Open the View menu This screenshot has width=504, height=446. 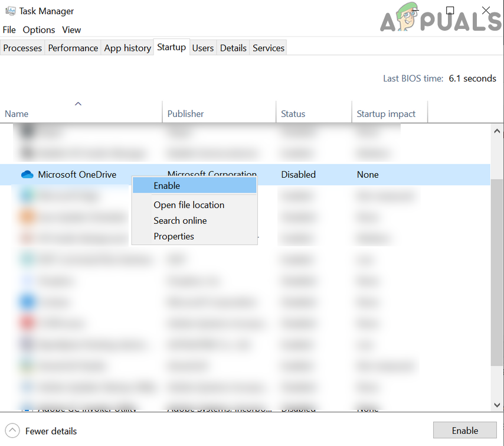(x=71, y=30)
